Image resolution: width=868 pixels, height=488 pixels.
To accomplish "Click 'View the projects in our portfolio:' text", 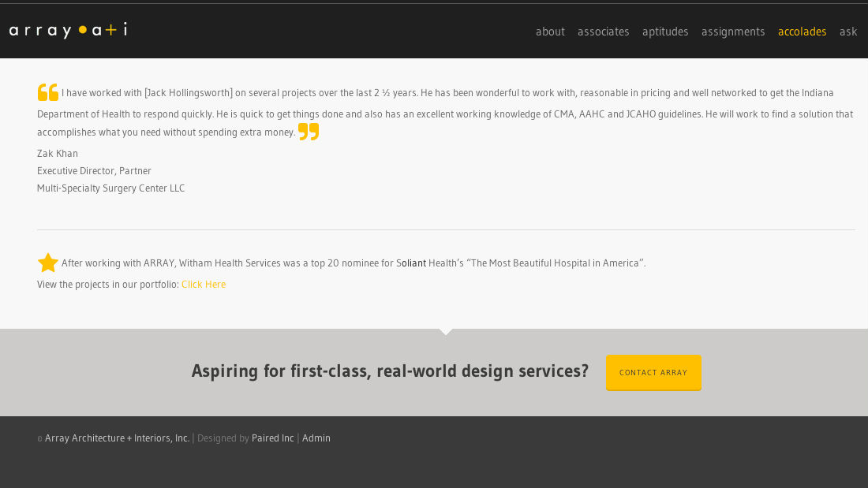I will point(108,285).
